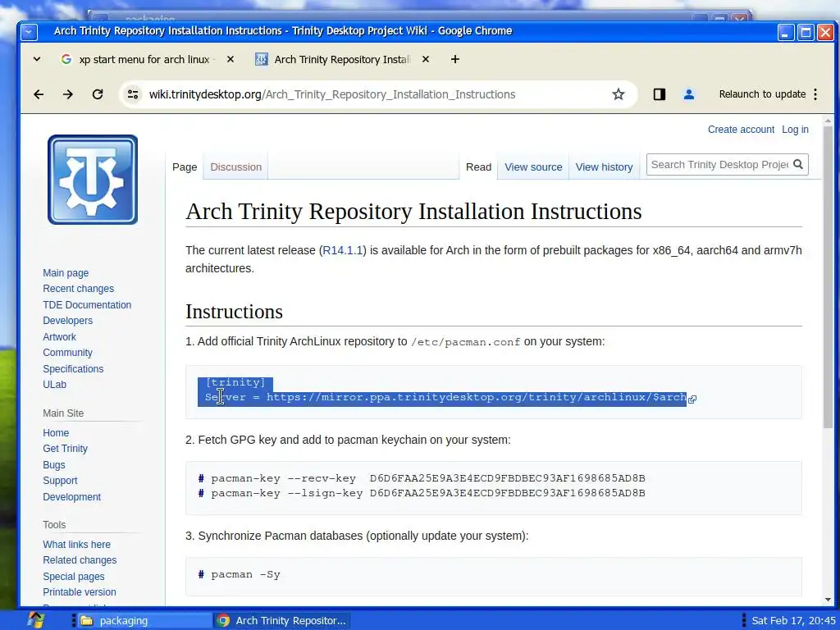840x630 pixels.
Task: Go forward with the forward arrow
Action: pos(68,95)
